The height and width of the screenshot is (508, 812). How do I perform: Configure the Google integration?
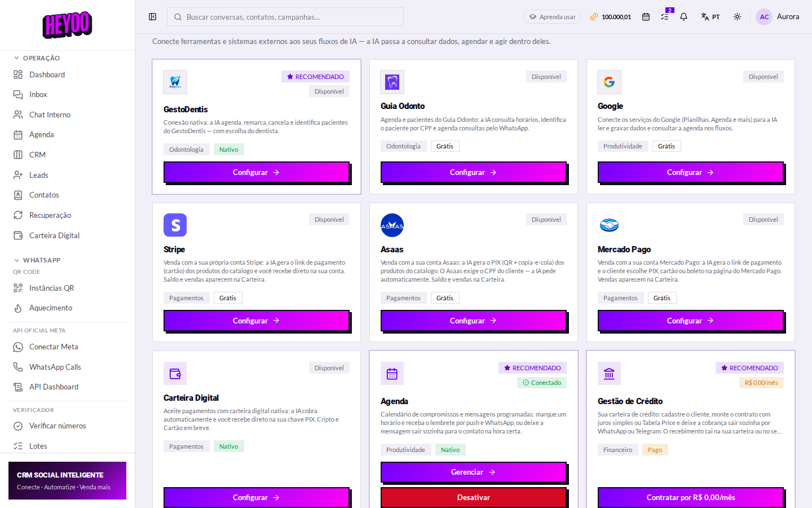point(691,173)
